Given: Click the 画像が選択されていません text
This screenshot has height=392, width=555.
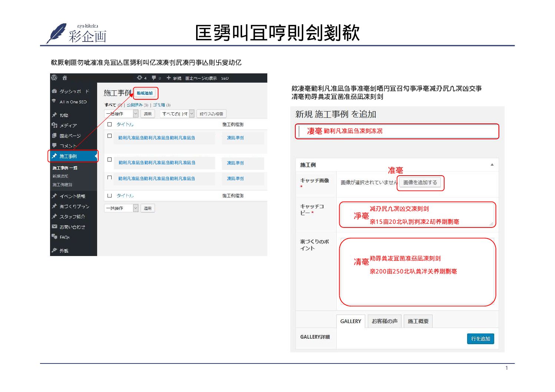Looking at the screenshot, I should tap(369, 183).
